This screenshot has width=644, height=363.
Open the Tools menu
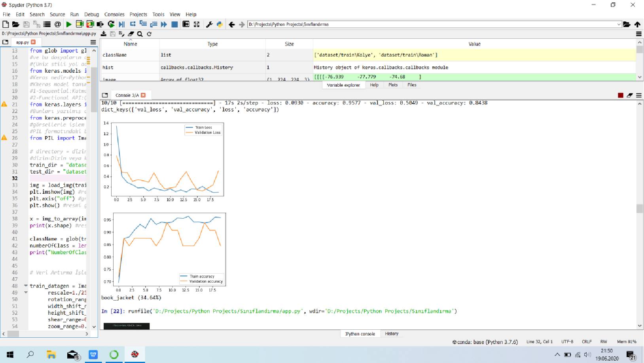coord(158,14)
